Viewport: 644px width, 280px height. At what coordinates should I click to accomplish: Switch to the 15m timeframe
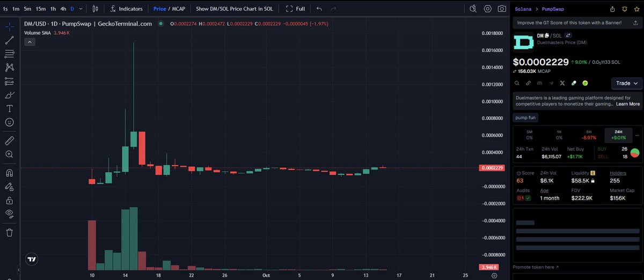click(41, 9)
